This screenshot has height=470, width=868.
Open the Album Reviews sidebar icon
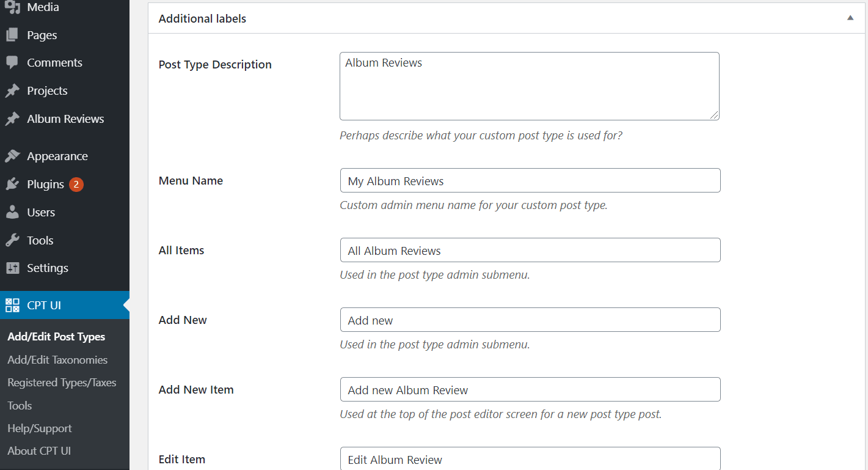(x=12, y=118)
